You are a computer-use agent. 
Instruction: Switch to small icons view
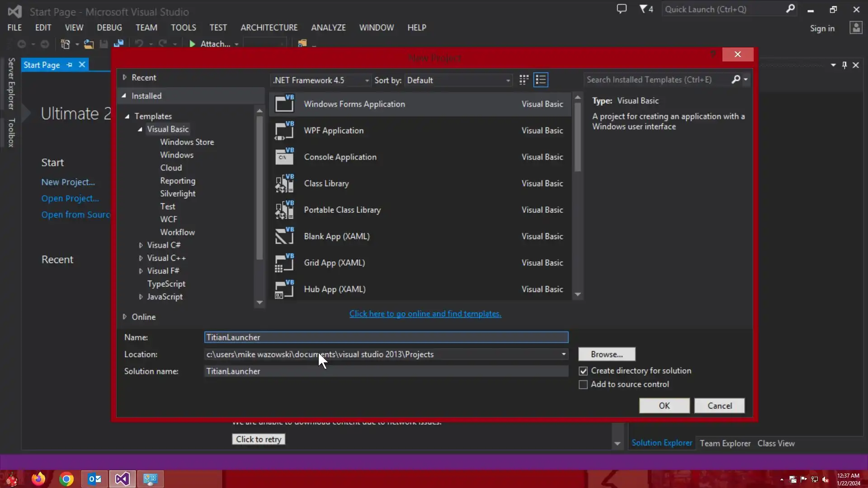tap(524, 80)
